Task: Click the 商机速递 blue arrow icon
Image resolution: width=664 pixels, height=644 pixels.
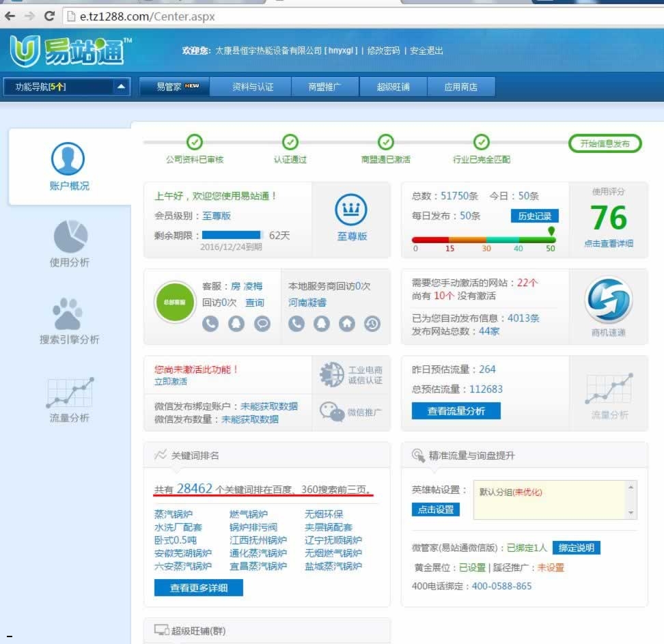Action: point(608,300)
